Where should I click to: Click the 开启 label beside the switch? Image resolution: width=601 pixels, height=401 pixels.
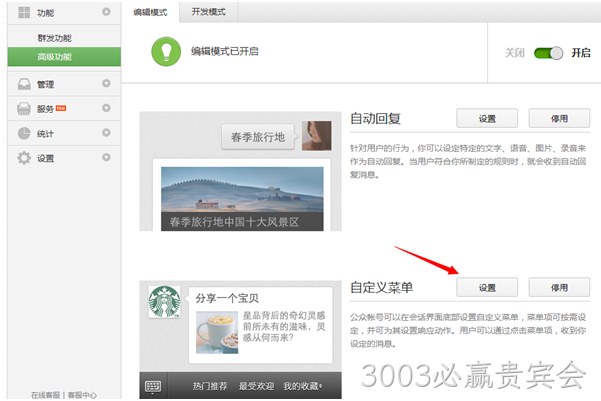[x=581, y=53]
